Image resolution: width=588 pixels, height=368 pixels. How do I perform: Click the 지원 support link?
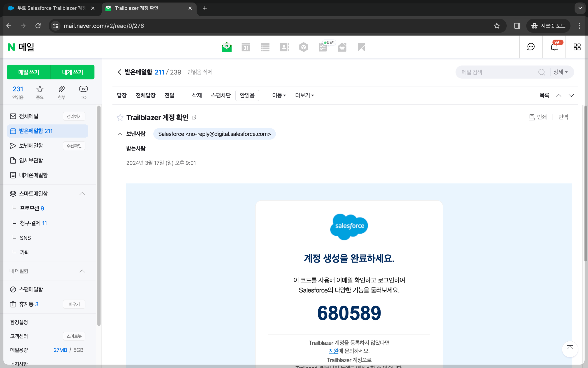[333, 351]
